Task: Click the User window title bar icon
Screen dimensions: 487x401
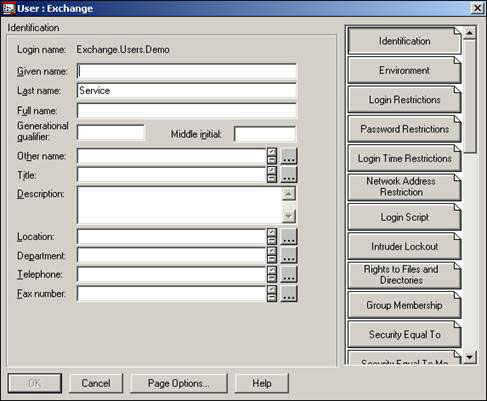Action: [x=8, y=8]
